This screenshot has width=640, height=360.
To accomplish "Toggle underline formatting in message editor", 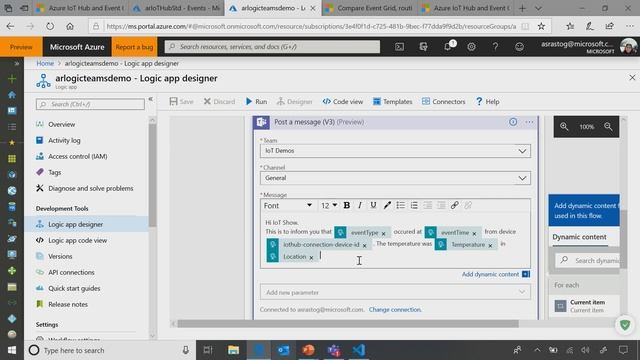I will pos(373,205).
